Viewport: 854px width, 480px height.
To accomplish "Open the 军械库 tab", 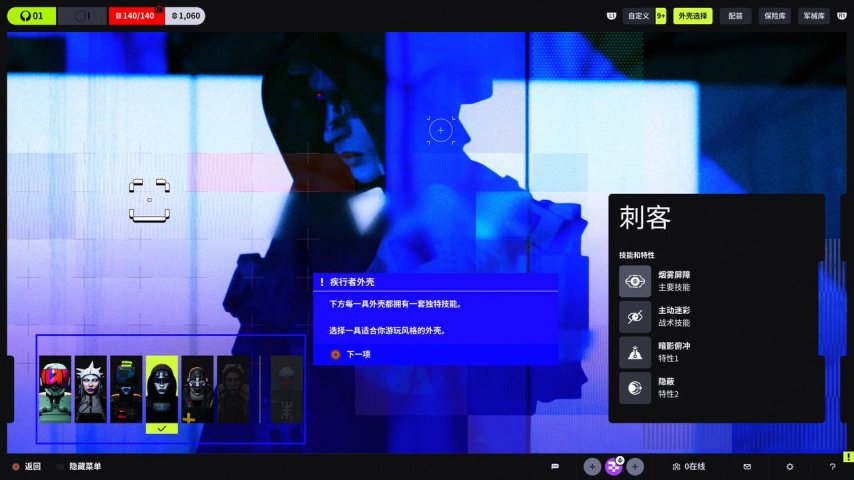I will (813, 16).
